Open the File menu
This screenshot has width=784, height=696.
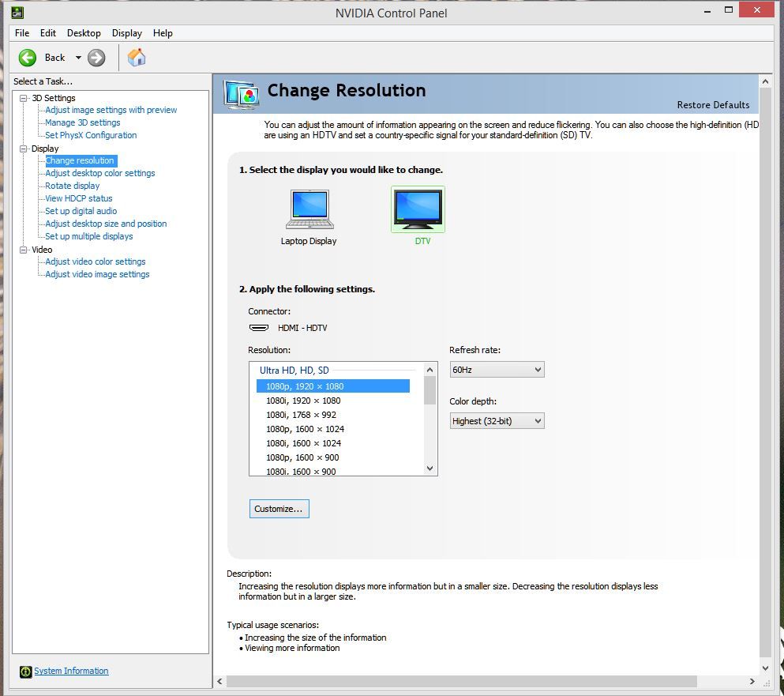[x=22, y=33]
